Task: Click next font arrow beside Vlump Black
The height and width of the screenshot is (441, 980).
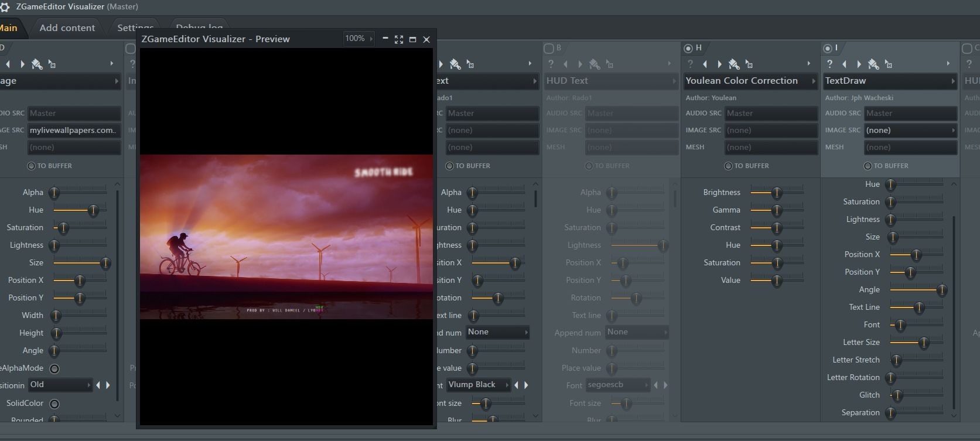Action: [526, 385]
